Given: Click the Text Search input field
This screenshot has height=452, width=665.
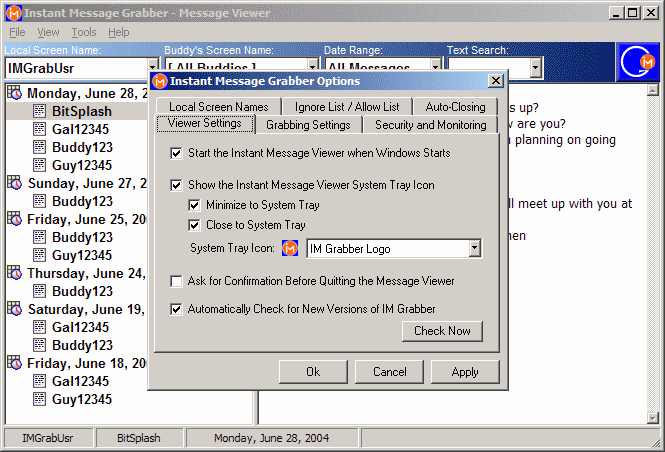Looking at the screenshot, I should coord(489,67).
